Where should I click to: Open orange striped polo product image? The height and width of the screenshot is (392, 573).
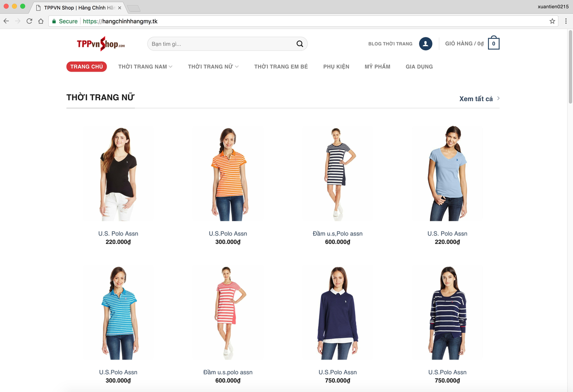point(228,174)
